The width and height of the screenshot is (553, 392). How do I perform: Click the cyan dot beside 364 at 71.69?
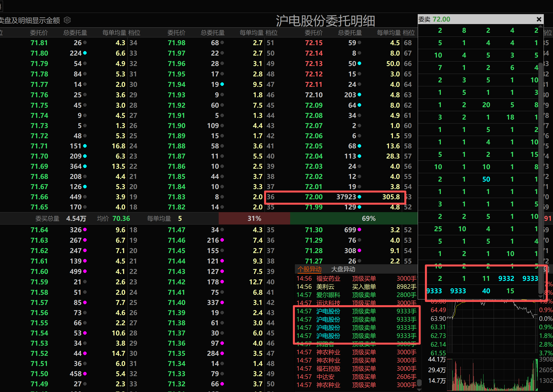85,166
